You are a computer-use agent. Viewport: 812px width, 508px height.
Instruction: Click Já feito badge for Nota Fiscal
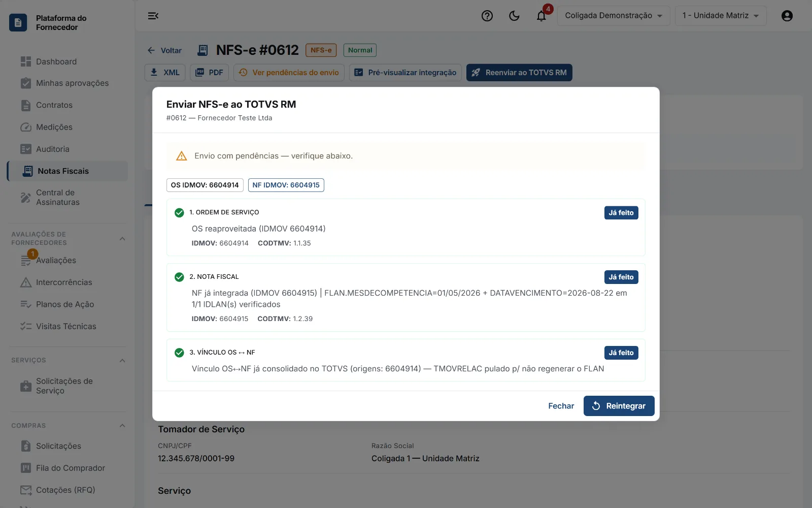tap(621, 277)
